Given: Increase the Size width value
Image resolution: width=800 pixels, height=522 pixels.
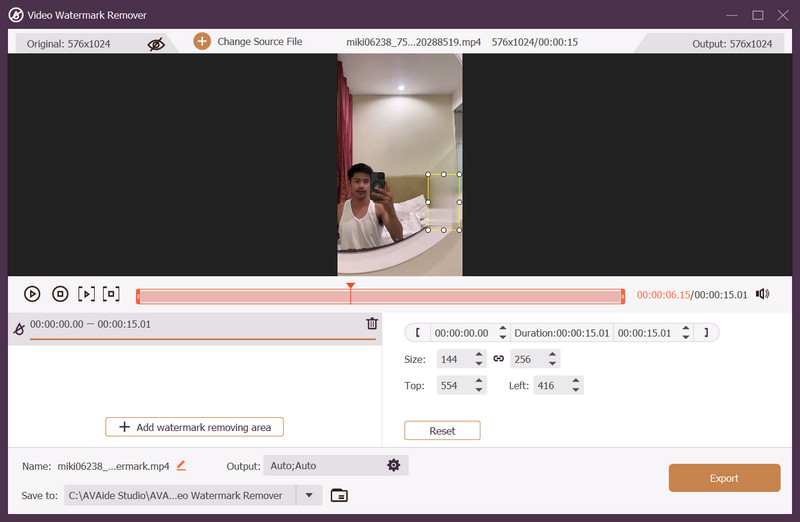Looking at the screenshot, I should (x=479, y=355).
